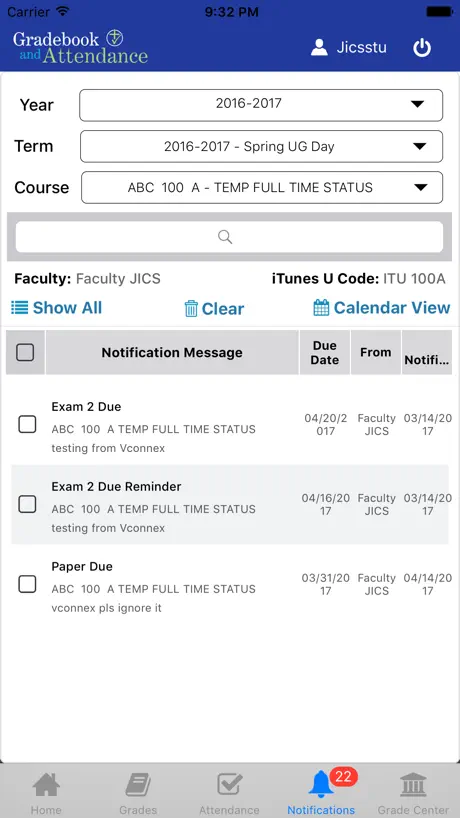Image resolution: width=460 pixels, height=818 pixels.
Task: Click the trash can Clear icon
Action: pyautogui.click(x=191, y=308)
